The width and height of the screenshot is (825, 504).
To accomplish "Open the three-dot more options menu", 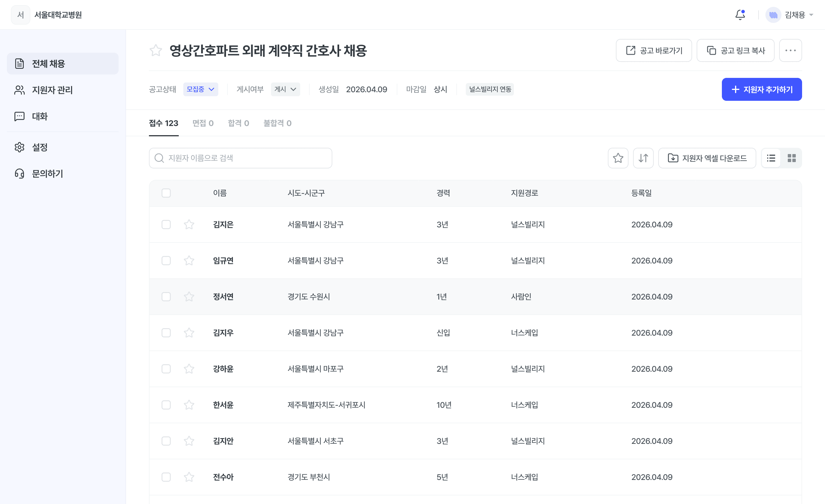I will coord(790,50).
